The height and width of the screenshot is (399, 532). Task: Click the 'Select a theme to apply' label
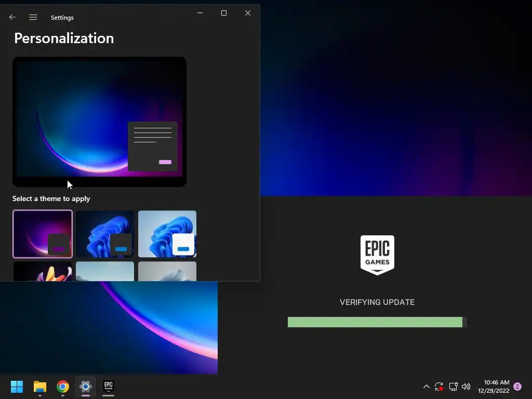(51, 199)
